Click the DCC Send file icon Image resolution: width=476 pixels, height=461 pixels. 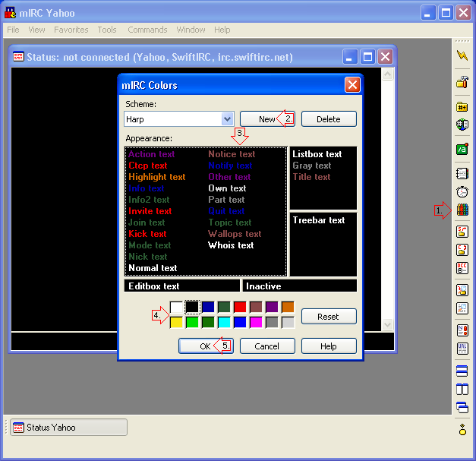pyautogui.click(x=462, y=232)
